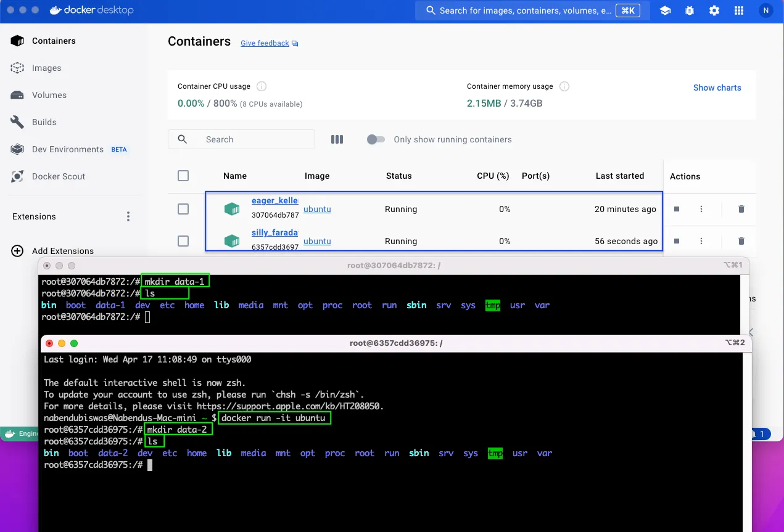Click the N user account avatar

765,10
